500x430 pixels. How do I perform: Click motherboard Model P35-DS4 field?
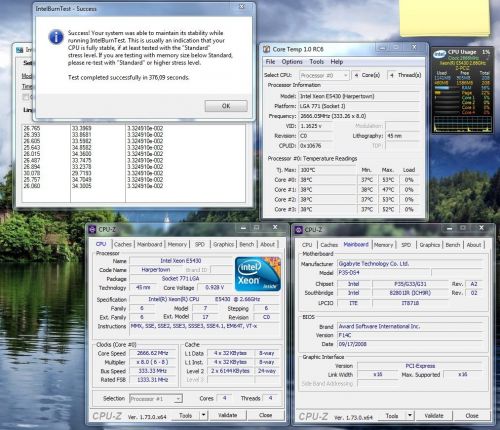point(384,273)
